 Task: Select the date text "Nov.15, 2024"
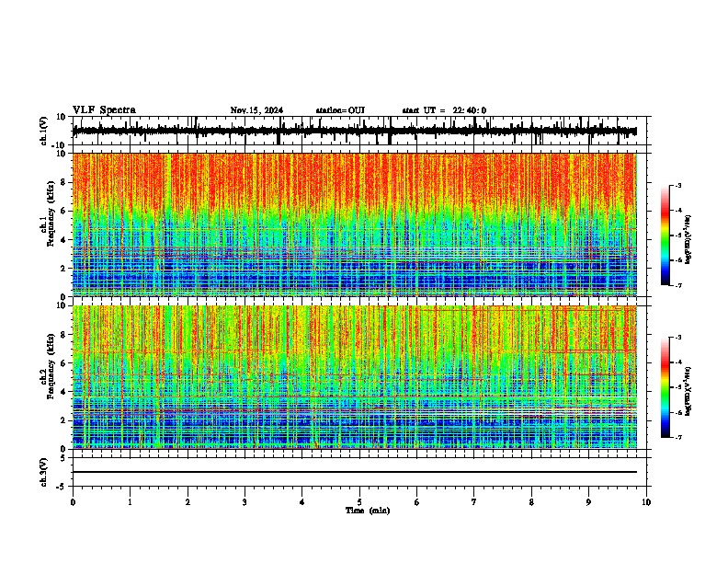[x=256, y=110]
